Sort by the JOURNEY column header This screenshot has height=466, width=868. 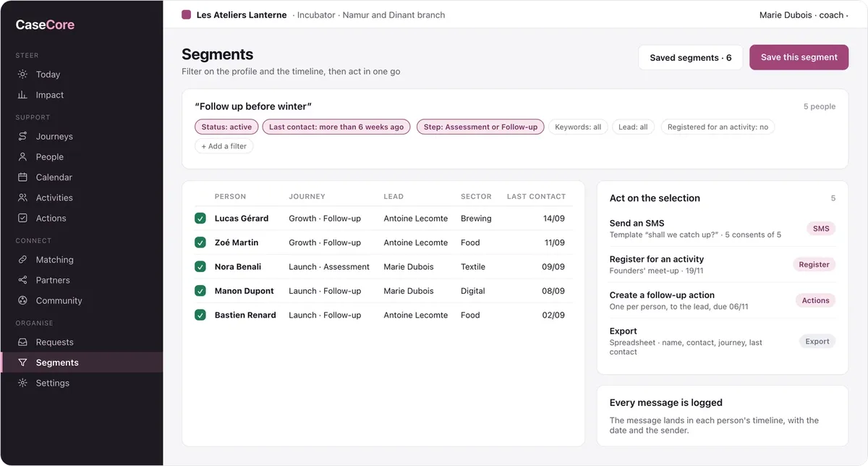(307, 197)
